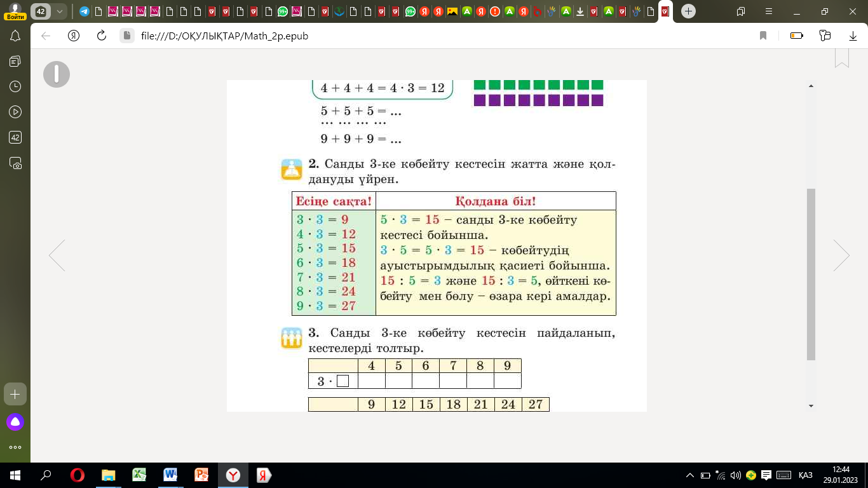This screenshot has height=488, width=868.
Task: Click the "Қолдана біл!" table header
Action: tap(496, 201)
